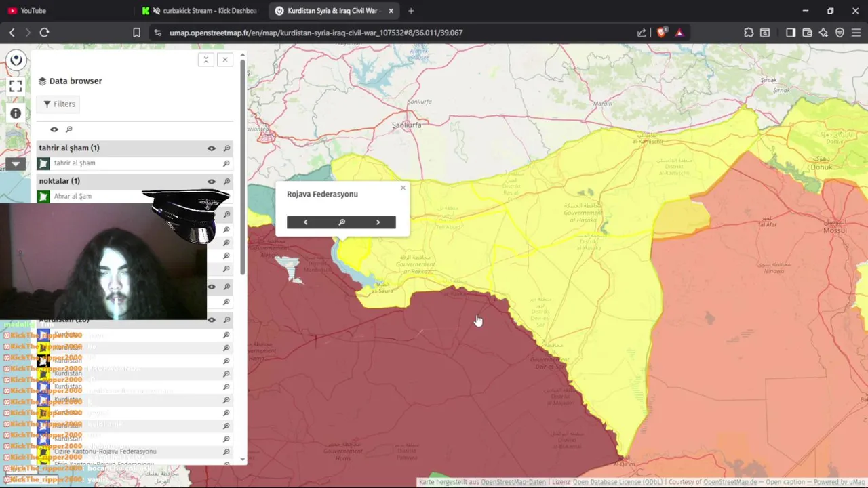
Task: Zoom to all layers via top magnifier
Action: [x=69, y=129]
